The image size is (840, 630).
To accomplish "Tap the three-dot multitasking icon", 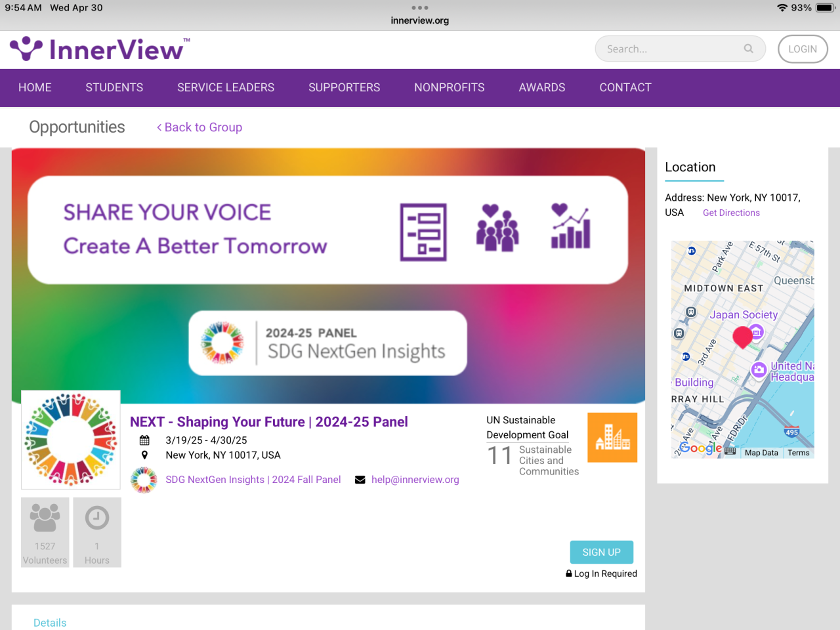I will 420,8.
